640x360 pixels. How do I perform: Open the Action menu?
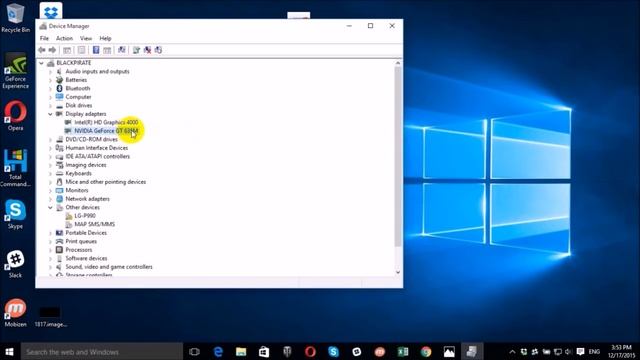pos(64,38)
